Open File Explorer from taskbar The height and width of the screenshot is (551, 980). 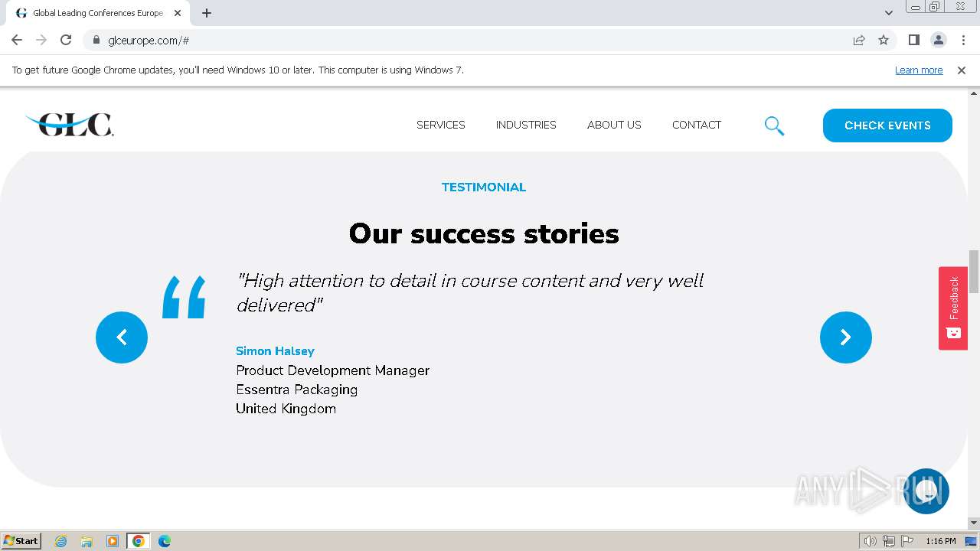click(x=87, y=541)
